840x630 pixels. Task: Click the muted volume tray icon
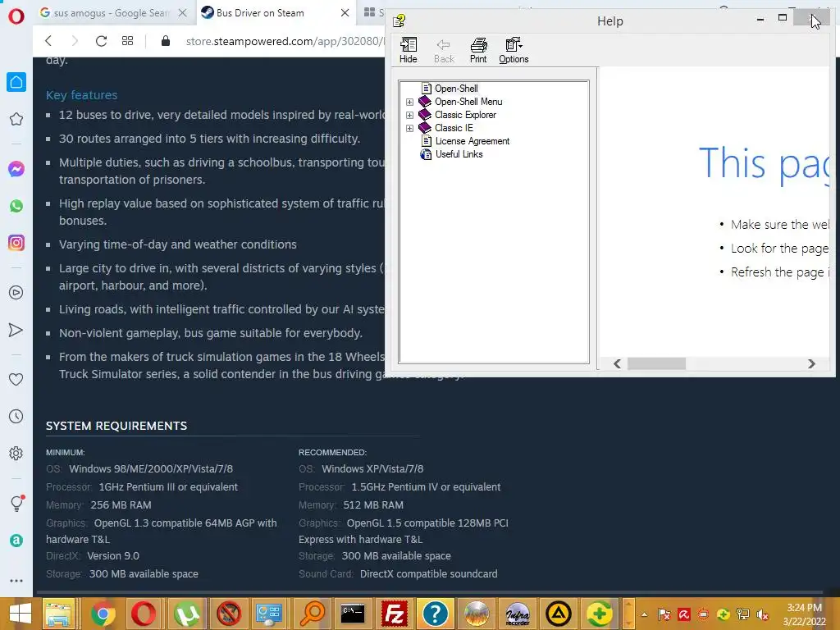762,614
